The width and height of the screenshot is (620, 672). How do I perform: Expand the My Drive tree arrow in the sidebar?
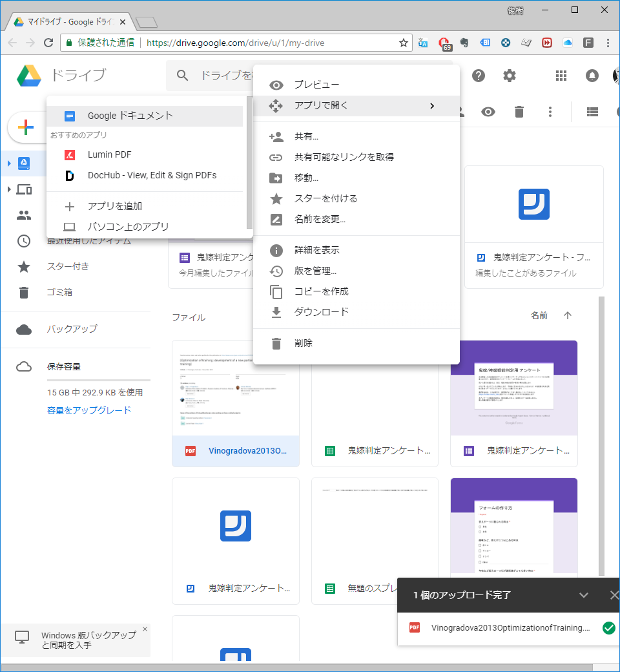click(x=9, y=163)
